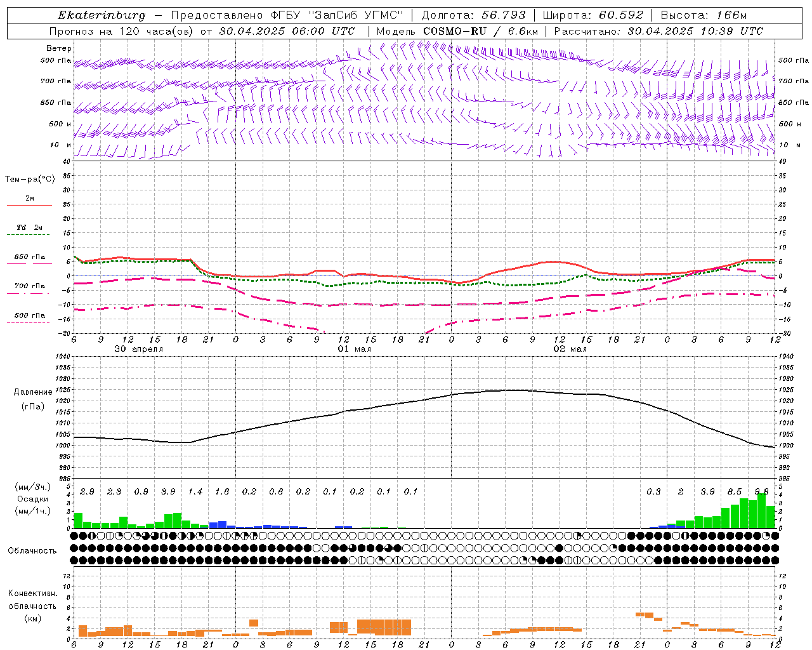Screen dimensions: 812x650
Task: Click the red '2м' legend line sample
Action: pyautogui.click(x=29, y=205)
